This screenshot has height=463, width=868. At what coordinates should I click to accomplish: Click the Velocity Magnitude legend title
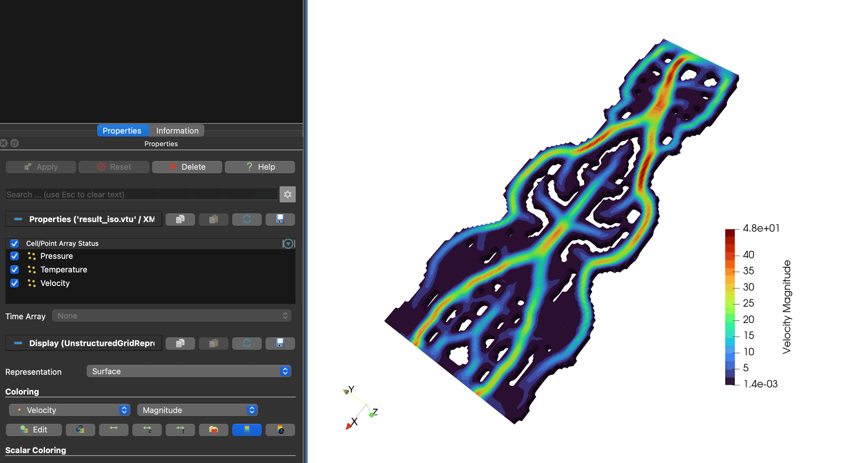pyautogui.click(x=787, y=307)
